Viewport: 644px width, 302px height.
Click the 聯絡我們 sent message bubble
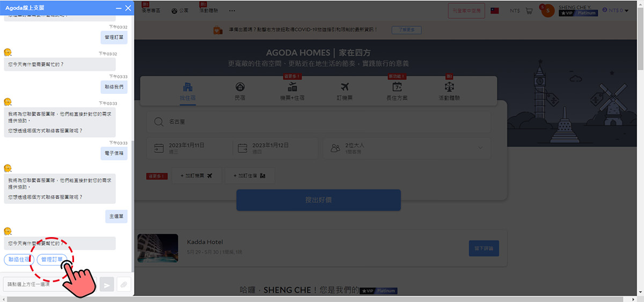[114, 86]
